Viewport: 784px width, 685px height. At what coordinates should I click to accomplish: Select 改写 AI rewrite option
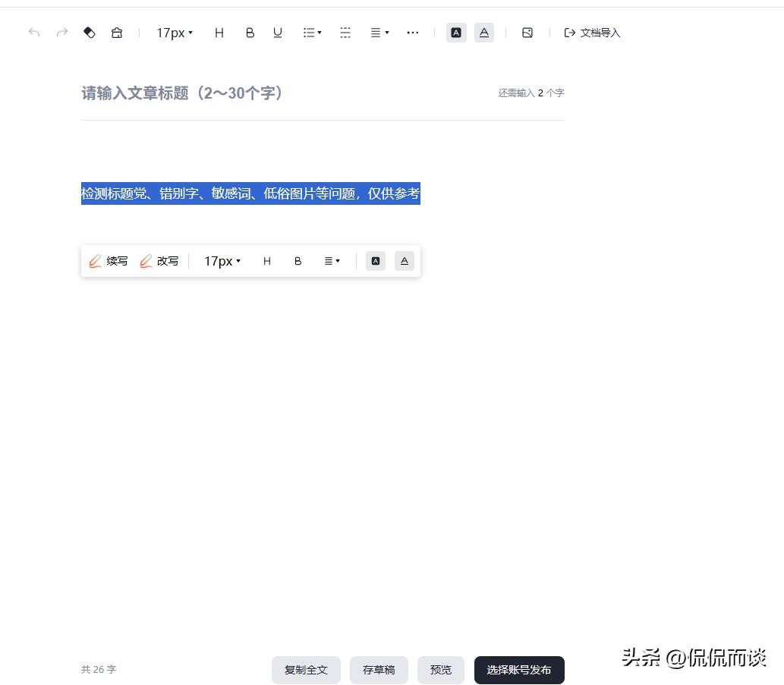pos(159,261)
